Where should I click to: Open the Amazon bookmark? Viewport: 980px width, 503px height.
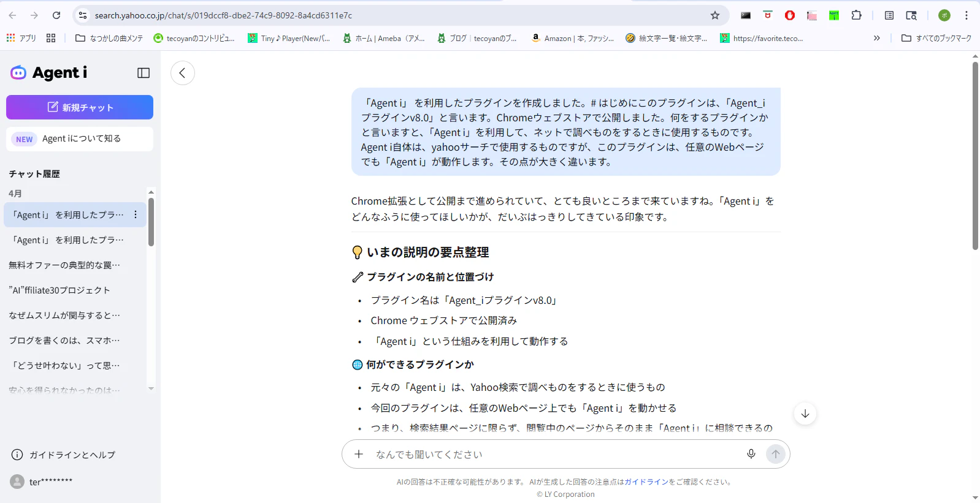tap(572, 38)
